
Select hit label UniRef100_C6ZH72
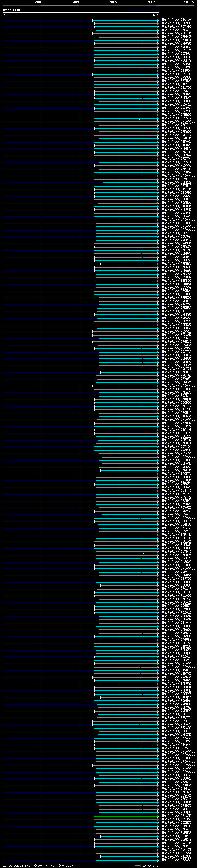[176, 822]
